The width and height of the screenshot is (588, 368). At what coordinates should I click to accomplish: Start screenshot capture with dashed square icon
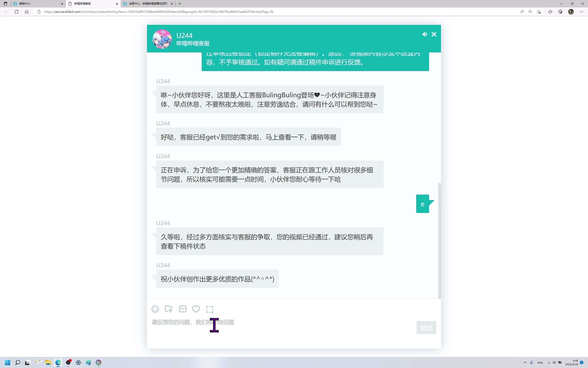click(x=209, y=309)
